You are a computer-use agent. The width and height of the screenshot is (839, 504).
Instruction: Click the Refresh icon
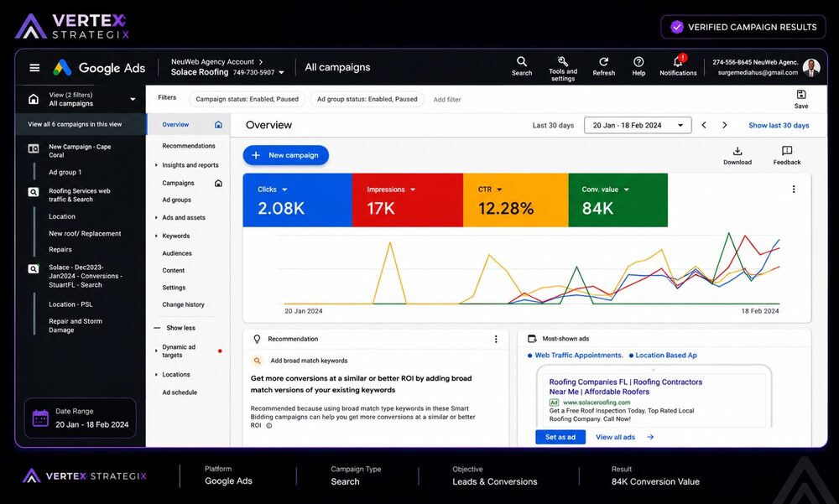point(603,61)
